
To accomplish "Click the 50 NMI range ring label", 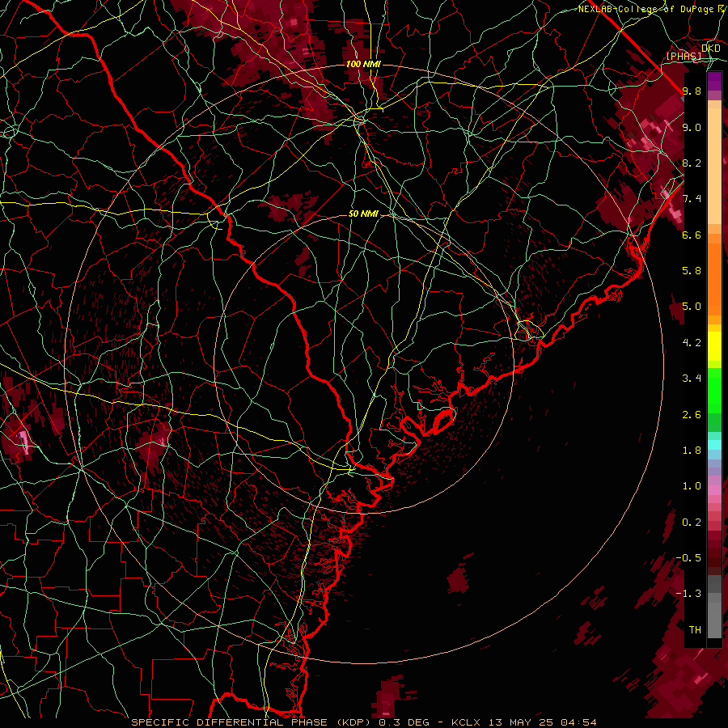I will (363, 214).
